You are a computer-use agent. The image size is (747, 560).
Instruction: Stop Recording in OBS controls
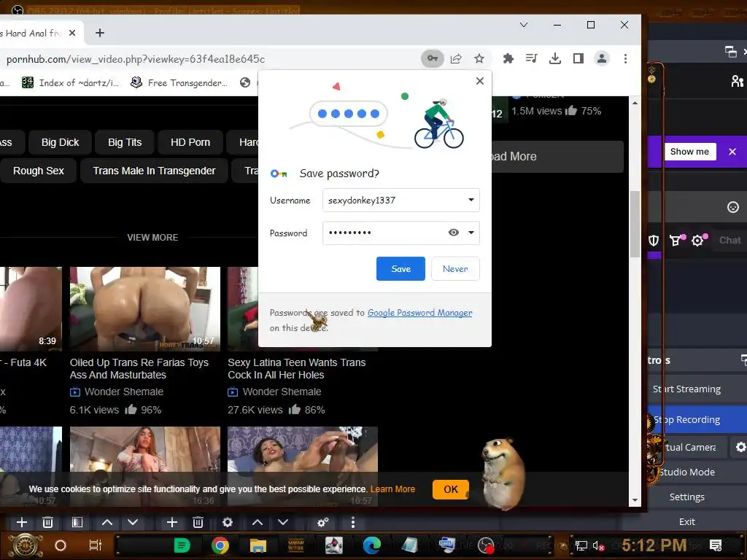(x=687, y=419)
